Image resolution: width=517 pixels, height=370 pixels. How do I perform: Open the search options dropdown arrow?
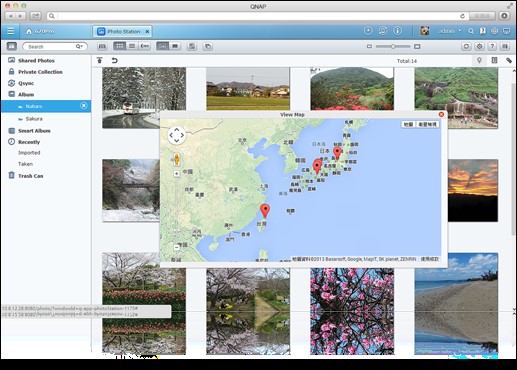(x=80, y=46)
